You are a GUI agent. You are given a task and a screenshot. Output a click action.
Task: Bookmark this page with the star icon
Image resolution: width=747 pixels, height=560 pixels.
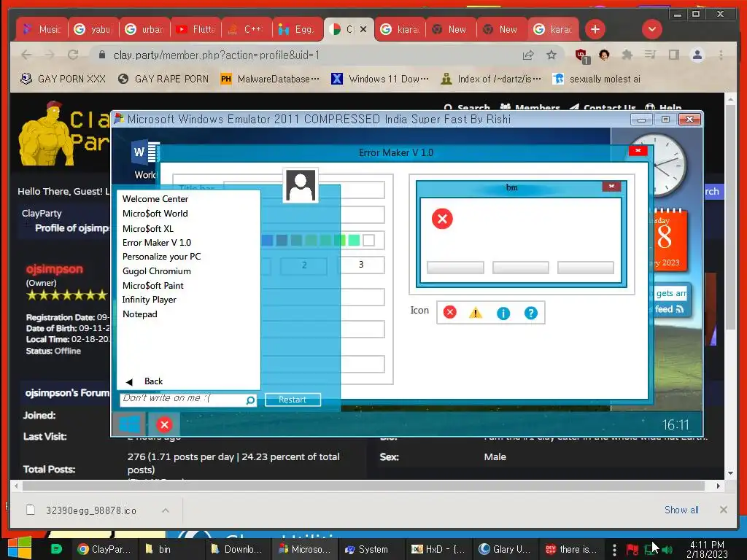551,55
